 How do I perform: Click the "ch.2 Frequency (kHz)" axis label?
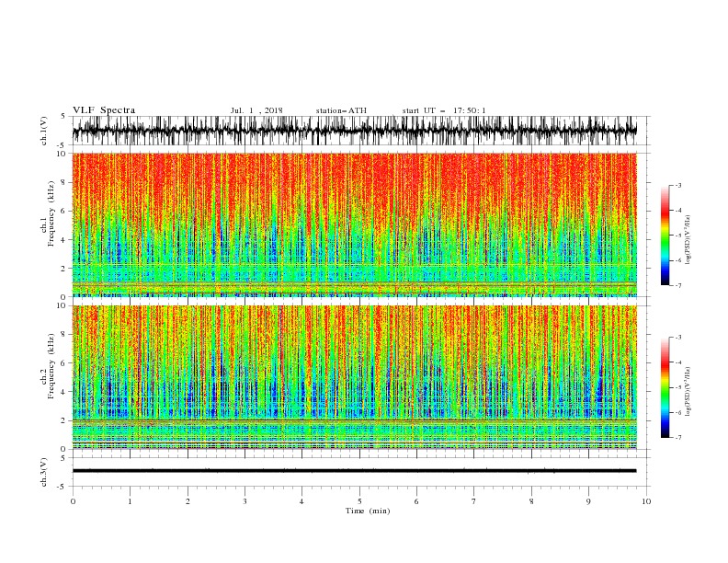tap(48, 365)
